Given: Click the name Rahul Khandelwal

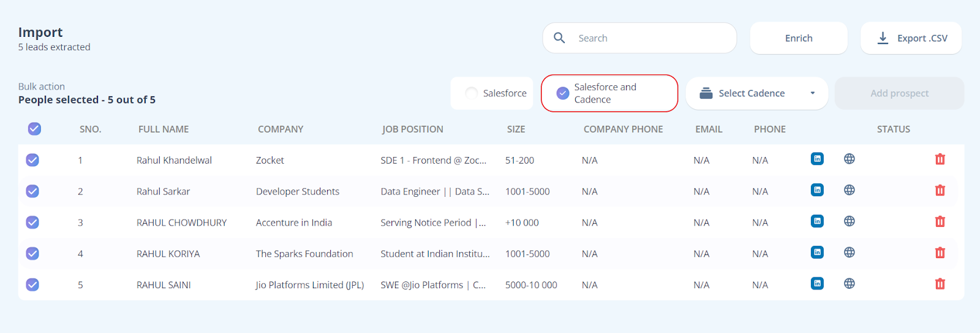Looking at the screenshot, I should click(174, 160).
